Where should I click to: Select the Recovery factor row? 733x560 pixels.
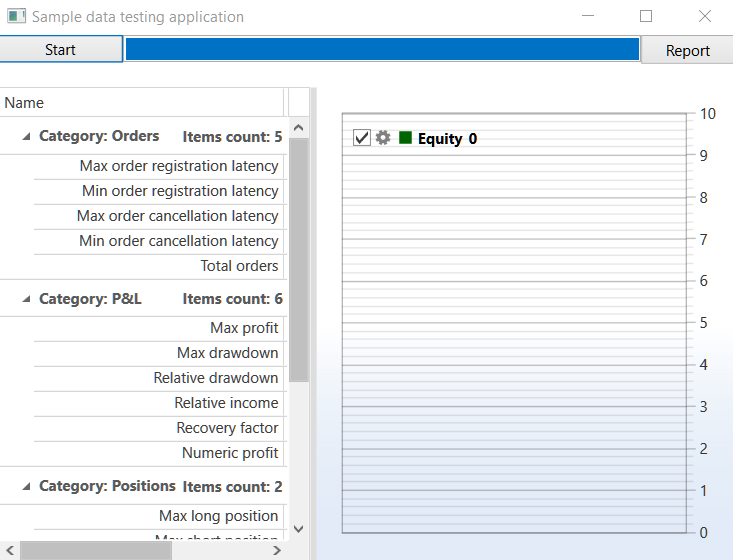point(227,428)
